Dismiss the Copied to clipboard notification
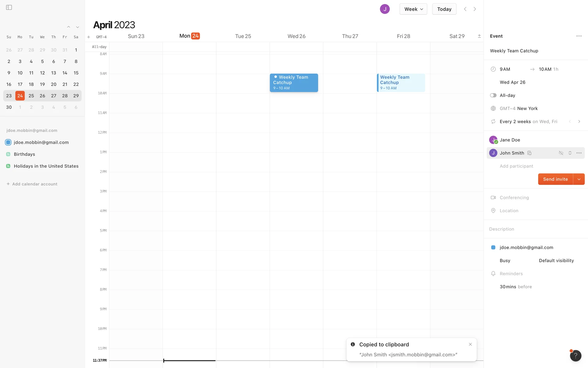588x368 pixels. click(x=470, y=344)
